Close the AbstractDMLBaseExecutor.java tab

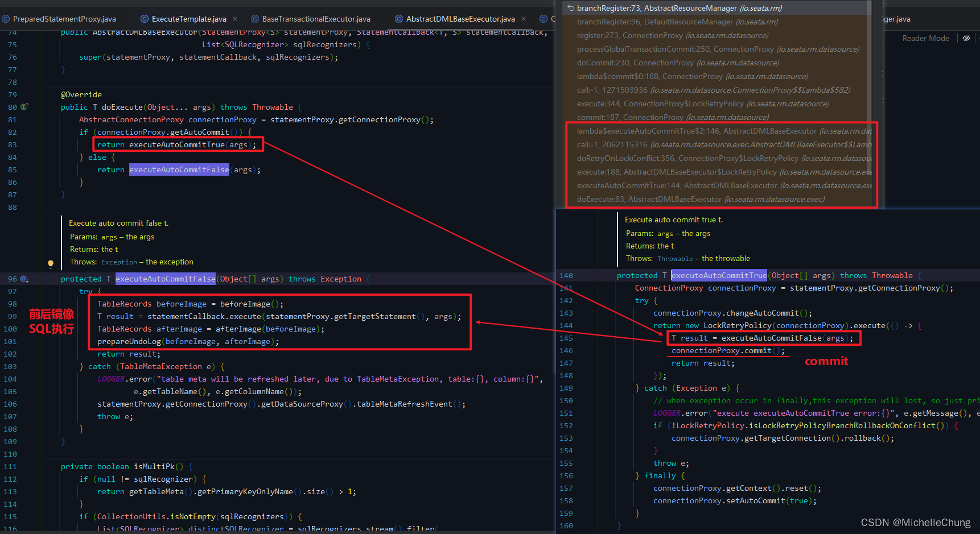click(524, 19)
